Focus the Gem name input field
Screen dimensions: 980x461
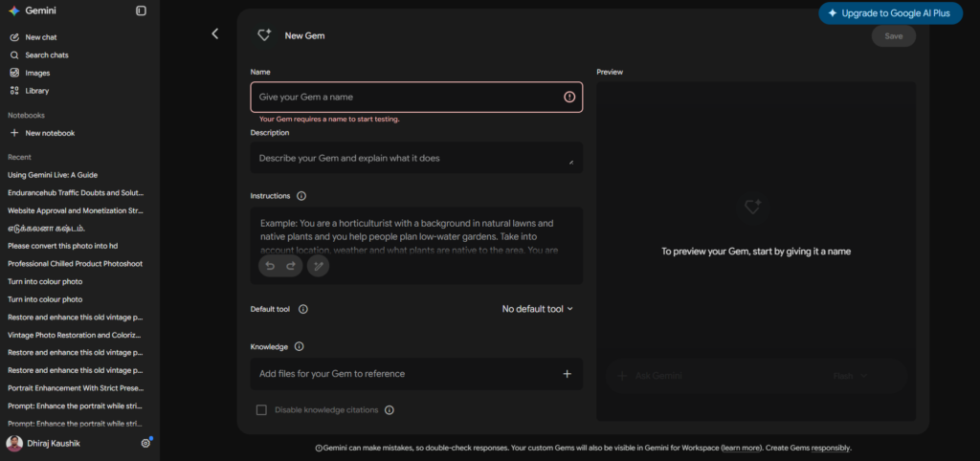(416, 97)
